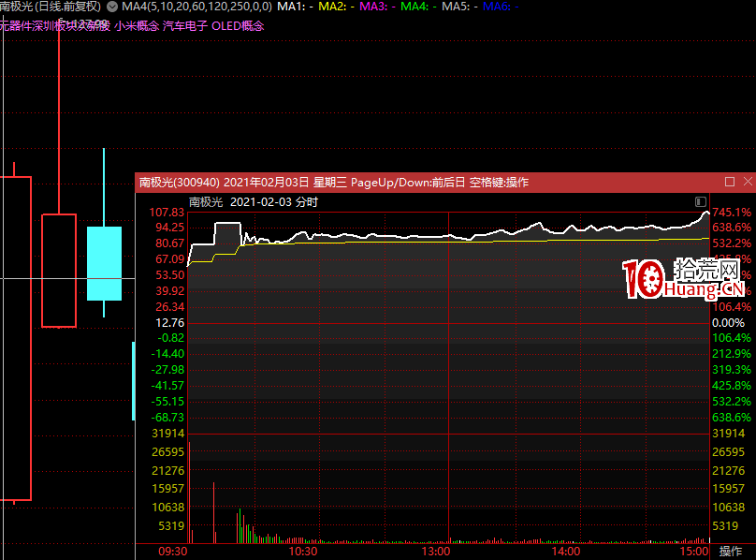Click the MA4(5,10,20,60,120,250,0,0) indicator label
756x560 pixels.
tap(196, 7)
